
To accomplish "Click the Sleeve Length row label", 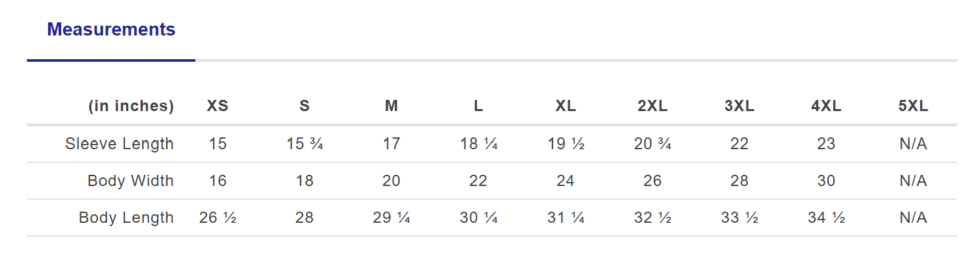I will [120, 144].
